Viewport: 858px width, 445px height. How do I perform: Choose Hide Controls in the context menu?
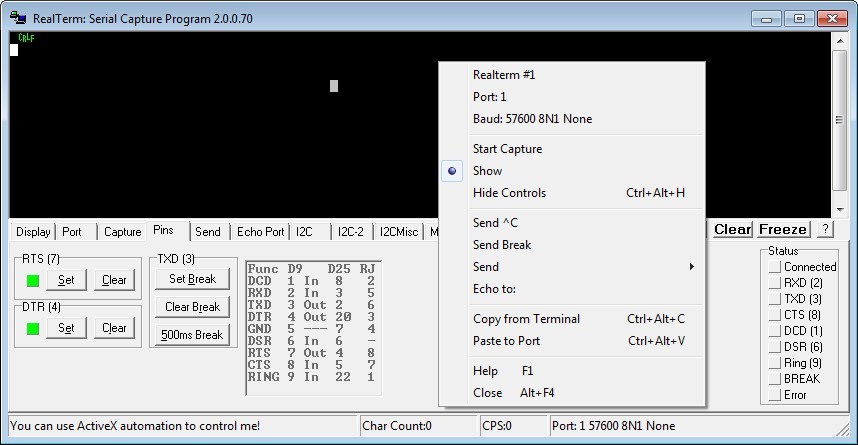click(572, 193)
